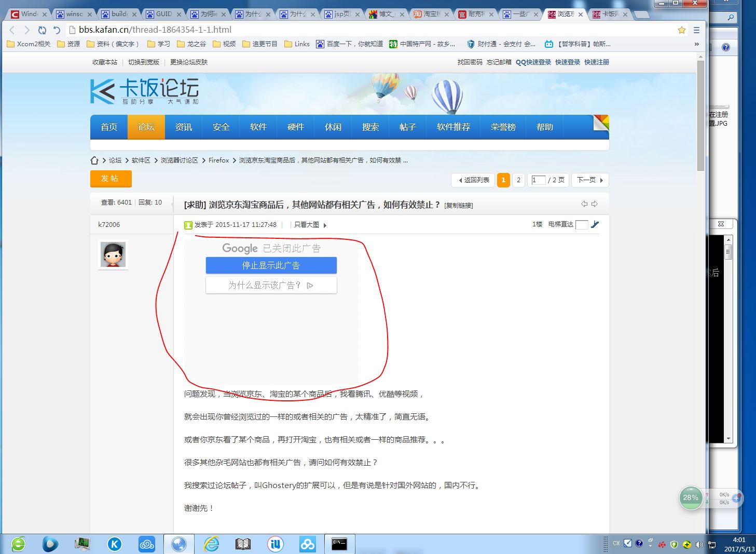Click the green shield tray icon
This screenshot has width=756, height=554.
click(x=674, y=544)
